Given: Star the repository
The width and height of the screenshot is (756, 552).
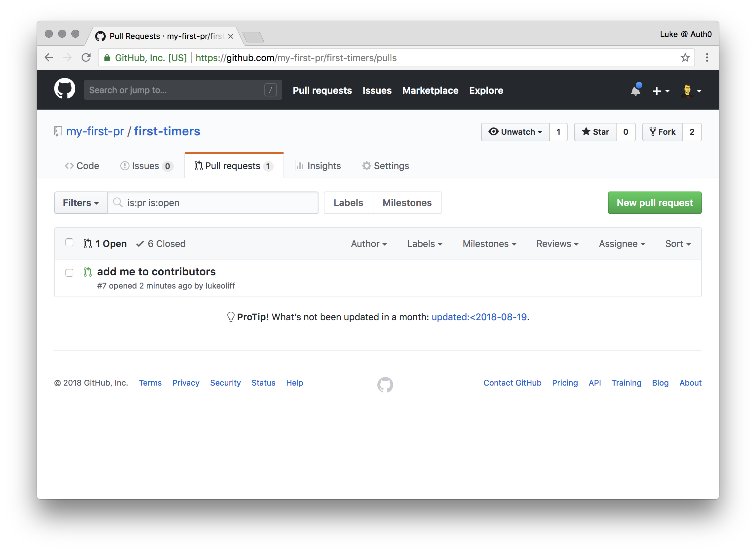Looking at the screenshot, I should pos(595,132).
